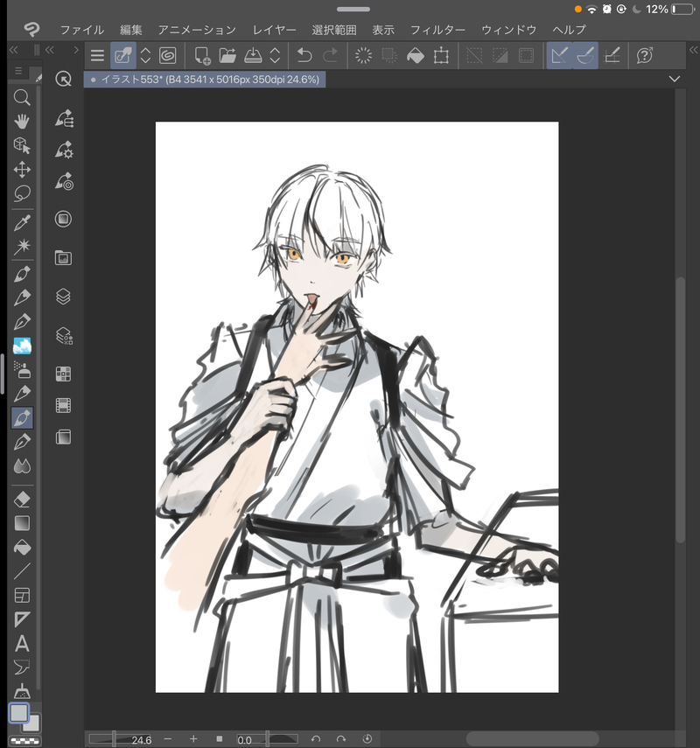700x748 pixels.
Task: Select the Eraser tool
Action: 22,500
